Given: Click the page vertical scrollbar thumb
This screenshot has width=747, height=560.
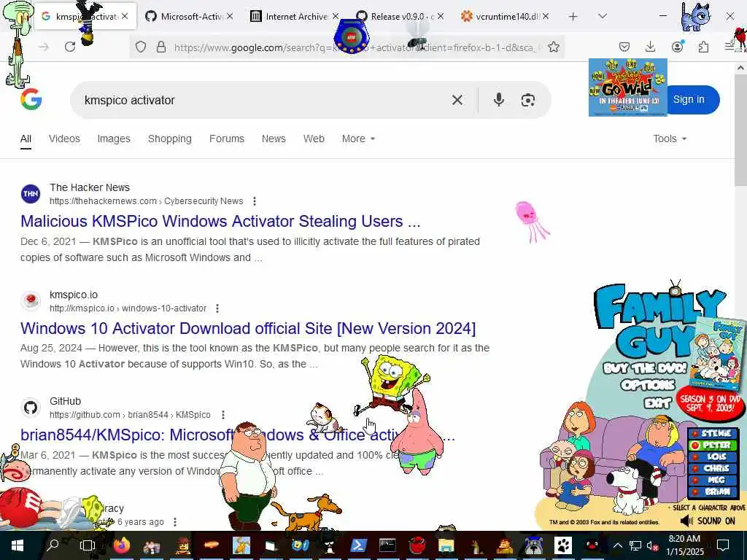Looking at the screenshot, I should (740, 131).
